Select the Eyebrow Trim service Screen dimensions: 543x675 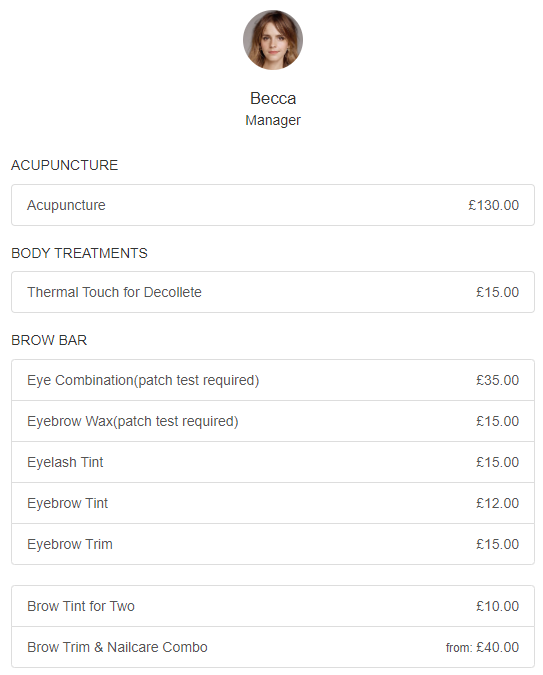[x=273, y=544]
